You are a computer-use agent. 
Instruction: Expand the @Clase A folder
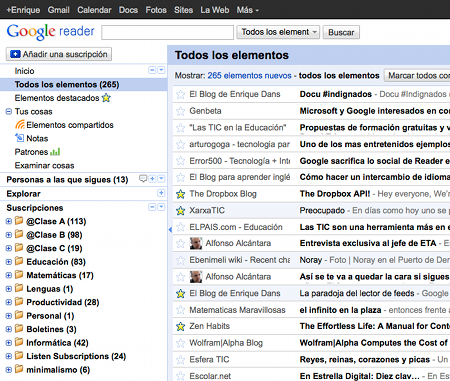(9, 221)
